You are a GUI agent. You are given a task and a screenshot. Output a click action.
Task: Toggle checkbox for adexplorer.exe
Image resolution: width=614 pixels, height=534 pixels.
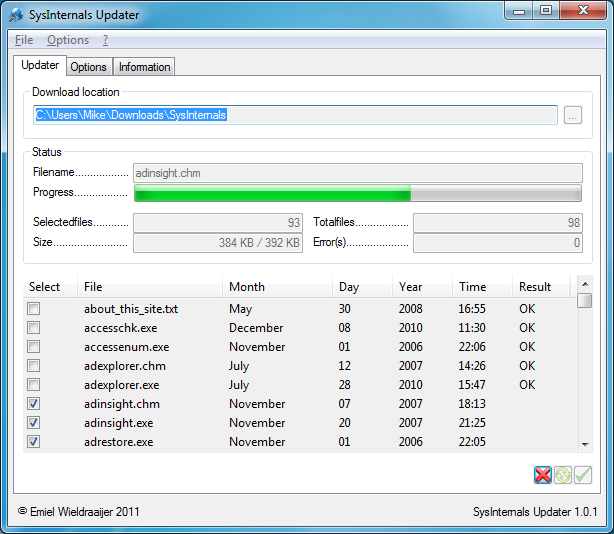(34, 384)
